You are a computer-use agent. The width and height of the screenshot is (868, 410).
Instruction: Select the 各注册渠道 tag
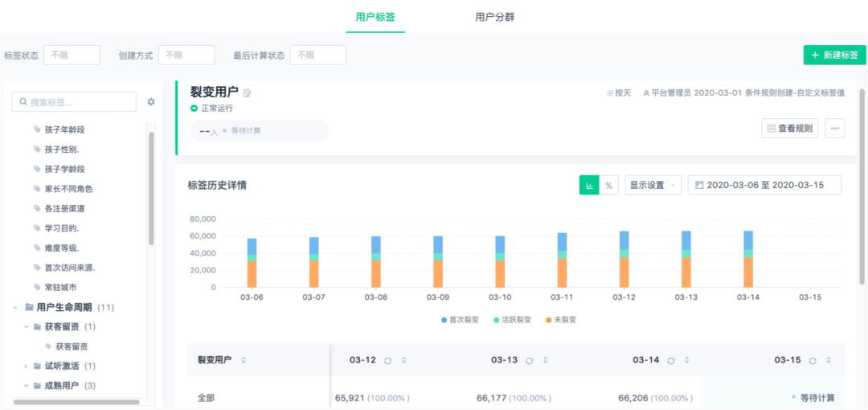[65, 209]
